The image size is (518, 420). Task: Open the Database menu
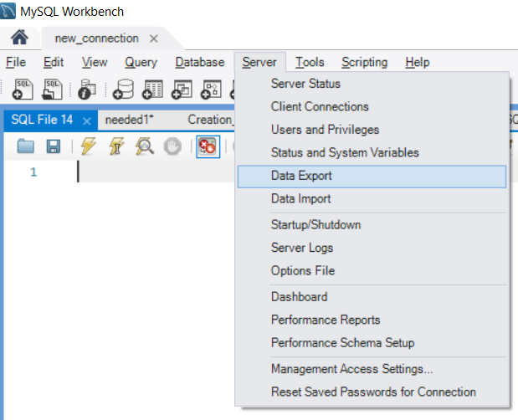[200, 62]
